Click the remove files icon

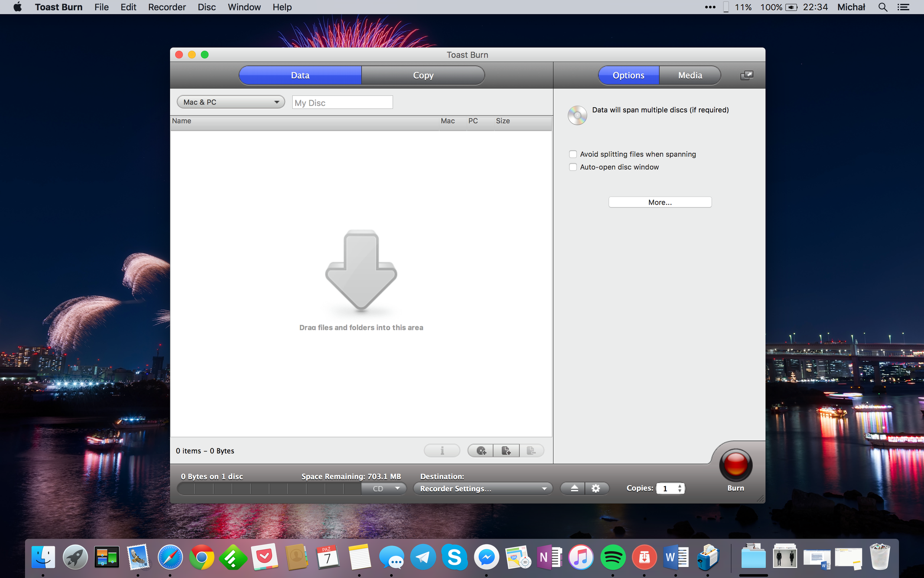tap(532, 450)
